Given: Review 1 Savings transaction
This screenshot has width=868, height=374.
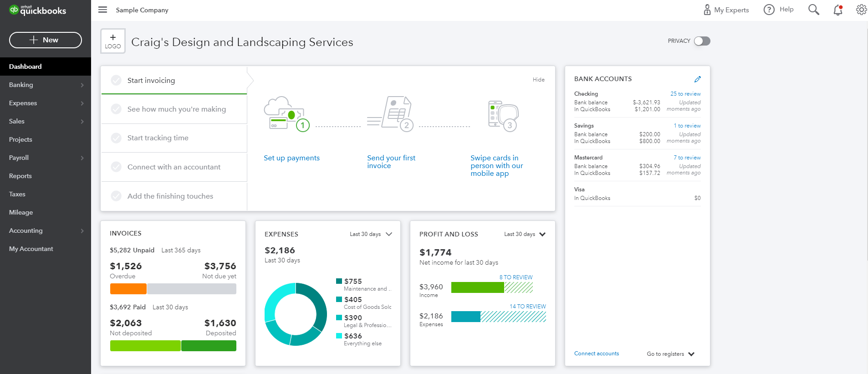Looking at the screenshot, I should click(x=687, y=126).
